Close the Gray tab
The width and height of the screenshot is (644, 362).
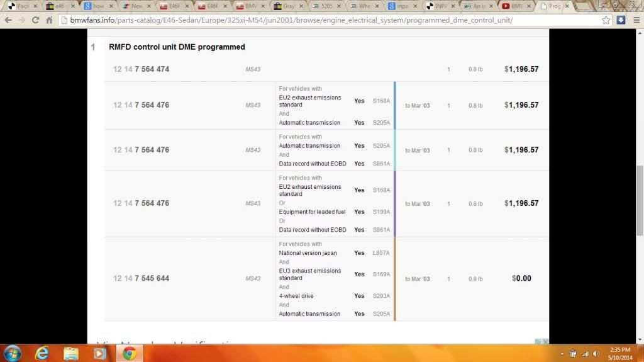tap(301, 6)
